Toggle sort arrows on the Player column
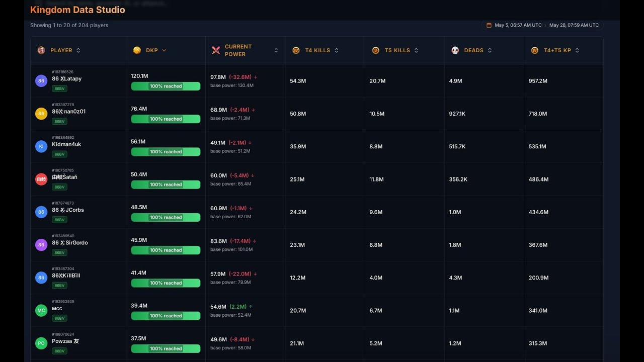This screenshot has height=362, width=644. click(78, 50)
